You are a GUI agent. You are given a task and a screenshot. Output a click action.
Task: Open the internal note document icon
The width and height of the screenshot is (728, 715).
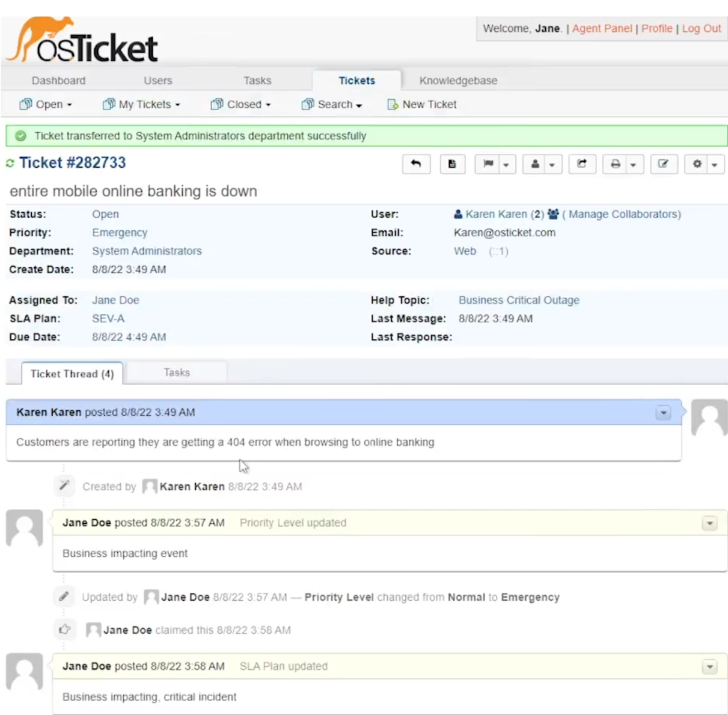452,163
